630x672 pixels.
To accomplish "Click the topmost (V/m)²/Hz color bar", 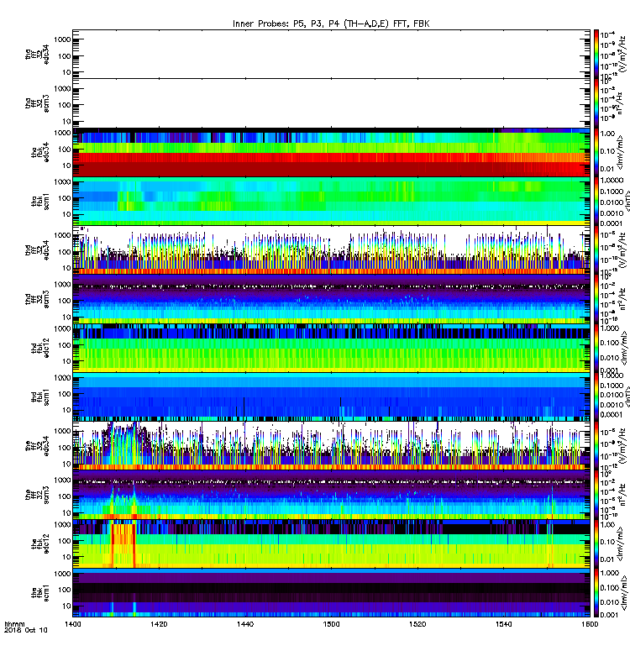I will (596, 54).
